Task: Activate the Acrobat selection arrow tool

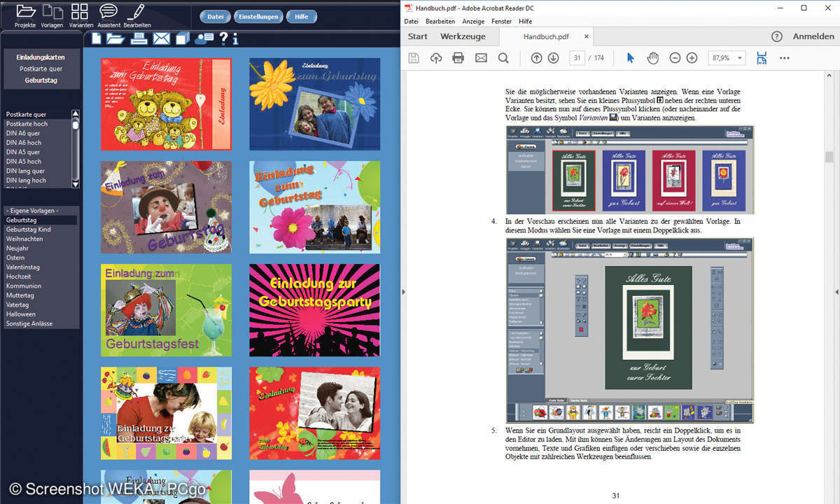Action: click(x=630, y=58)
